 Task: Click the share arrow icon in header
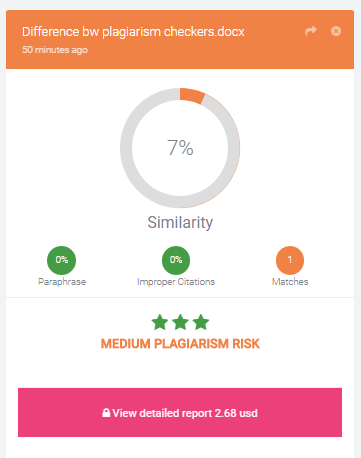pos(311,31)
